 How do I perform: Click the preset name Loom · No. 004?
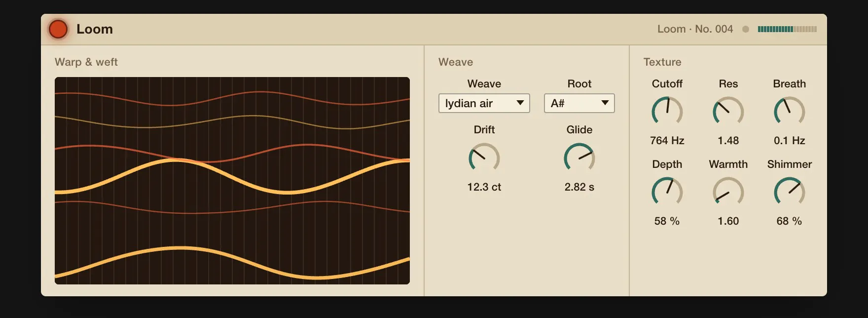click(x=695, y=29)
